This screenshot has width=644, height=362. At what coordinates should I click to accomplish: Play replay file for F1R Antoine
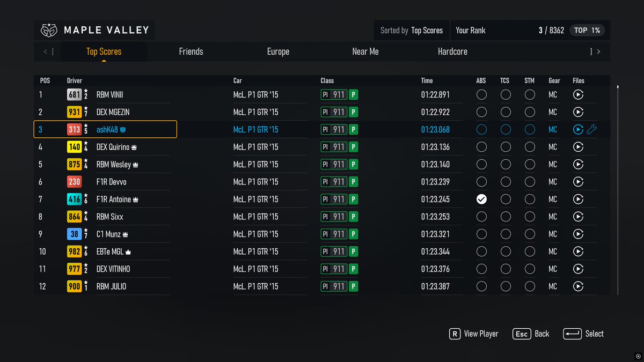(578, 199)
